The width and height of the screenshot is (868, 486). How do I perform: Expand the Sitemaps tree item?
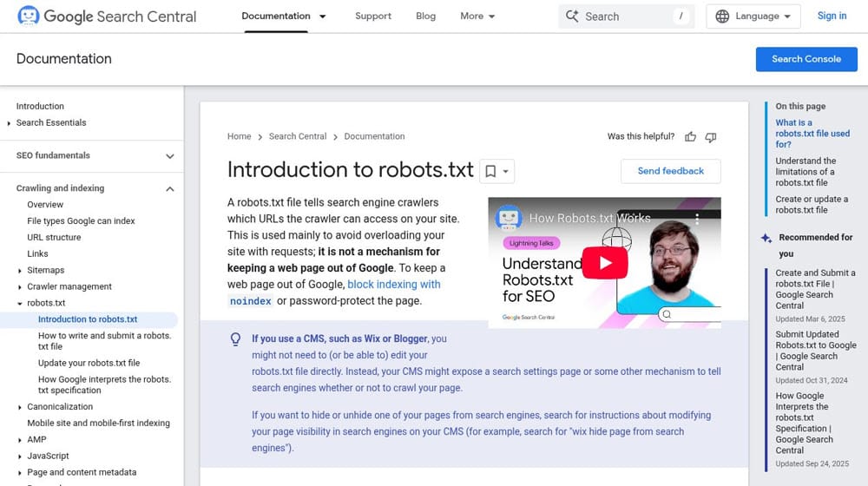coord(19,271)
